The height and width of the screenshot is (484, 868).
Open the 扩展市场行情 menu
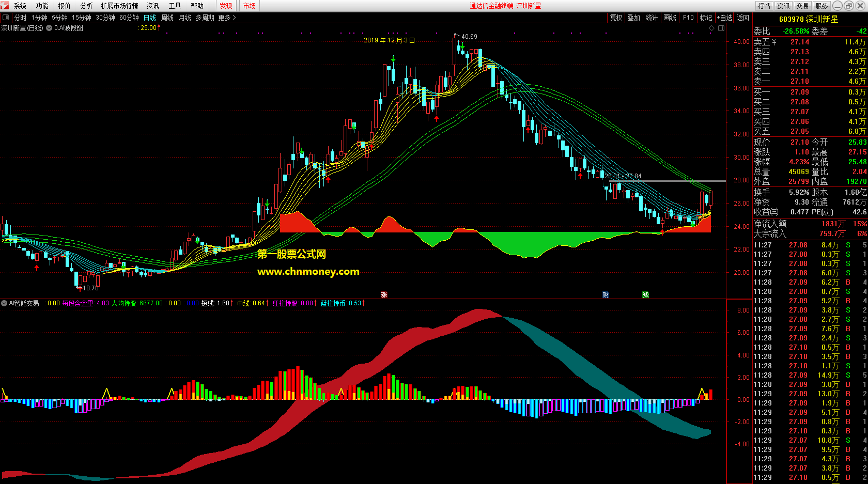[120, 6]
